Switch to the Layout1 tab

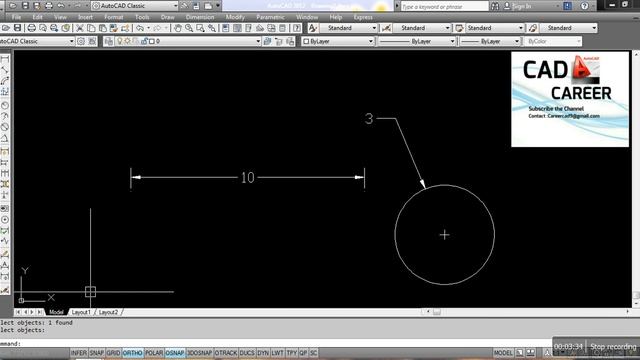click(x=81, y=312)
